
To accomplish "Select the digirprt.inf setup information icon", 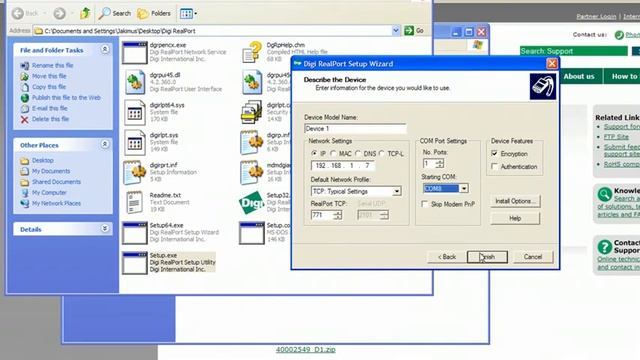I will pyautogui.click(x=135, y=173).
